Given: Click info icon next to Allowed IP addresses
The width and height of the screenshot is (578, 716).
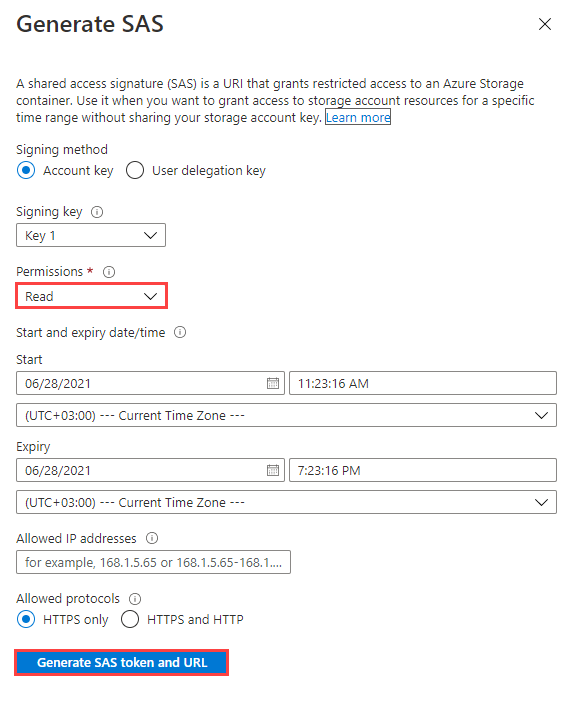Looking at the screenshot, I should [x=152, y=538].
